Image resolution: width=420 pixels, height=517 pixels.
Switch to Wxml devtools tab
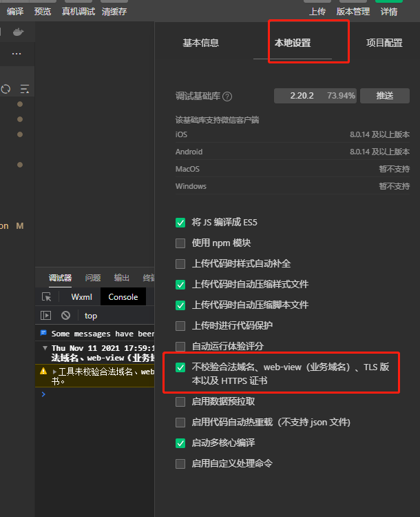[81, 296]
